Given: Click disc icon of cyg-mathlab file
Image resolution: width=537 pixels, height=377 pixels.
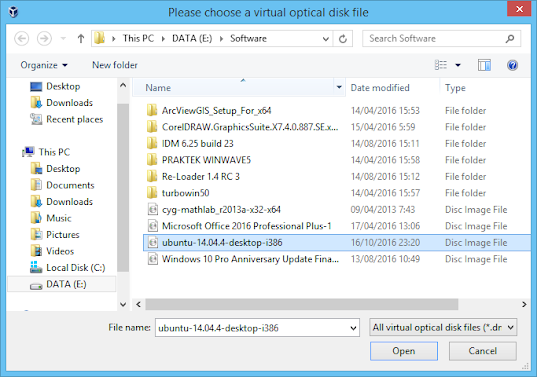Looking at the screenshot, I should click(153, 210).
